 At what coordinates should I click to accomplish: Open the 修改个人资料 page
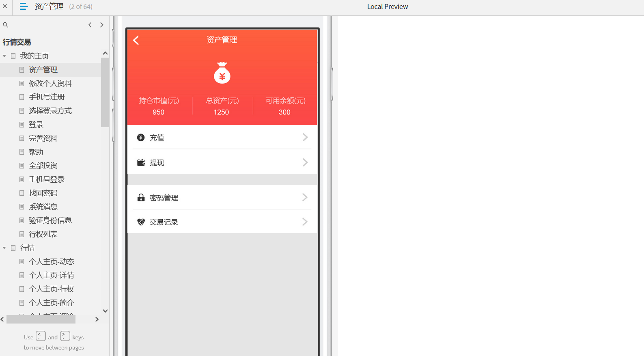(50, 84)
